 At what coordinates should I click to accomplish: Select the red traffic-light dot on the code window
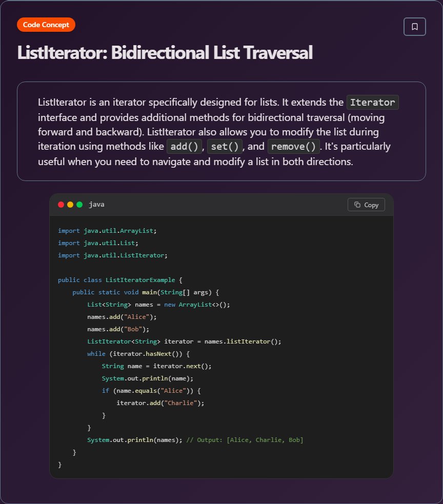point(61,204)
